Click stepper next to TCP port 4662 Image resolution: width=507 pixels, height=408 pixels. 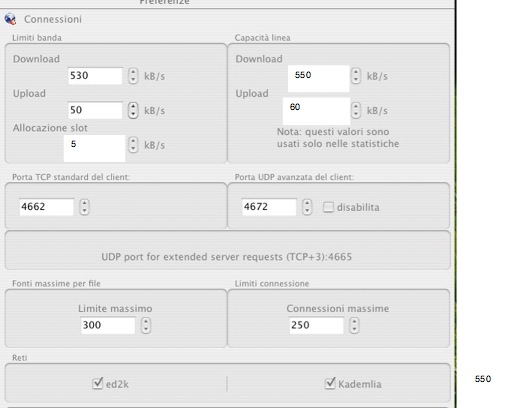coord(84,207)
